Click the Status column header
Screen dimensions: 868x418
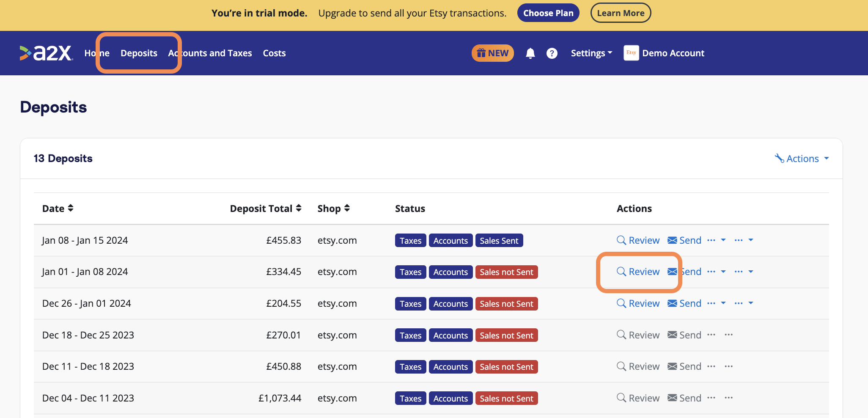click(x=410, y=209)
